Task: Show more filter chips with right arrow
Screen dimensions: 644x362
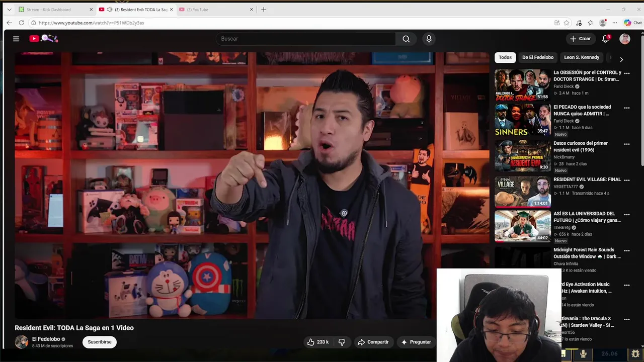Action: [x=621, y=59]
